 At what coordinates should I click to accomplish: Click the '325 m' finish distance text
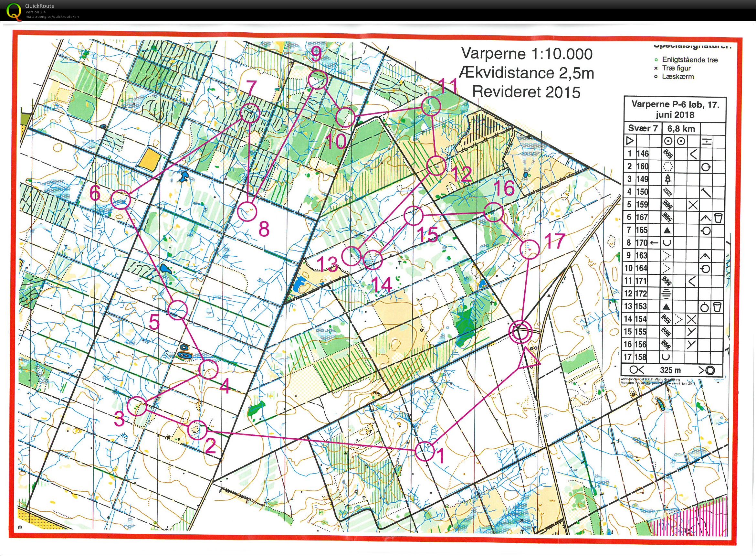click(x=670, y=370)
